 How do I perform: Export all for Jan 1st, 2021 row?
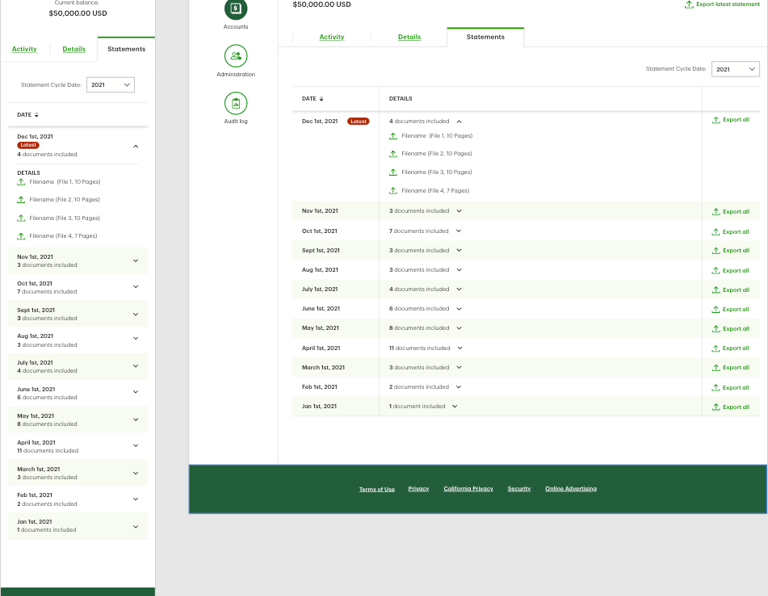(730, 407)
